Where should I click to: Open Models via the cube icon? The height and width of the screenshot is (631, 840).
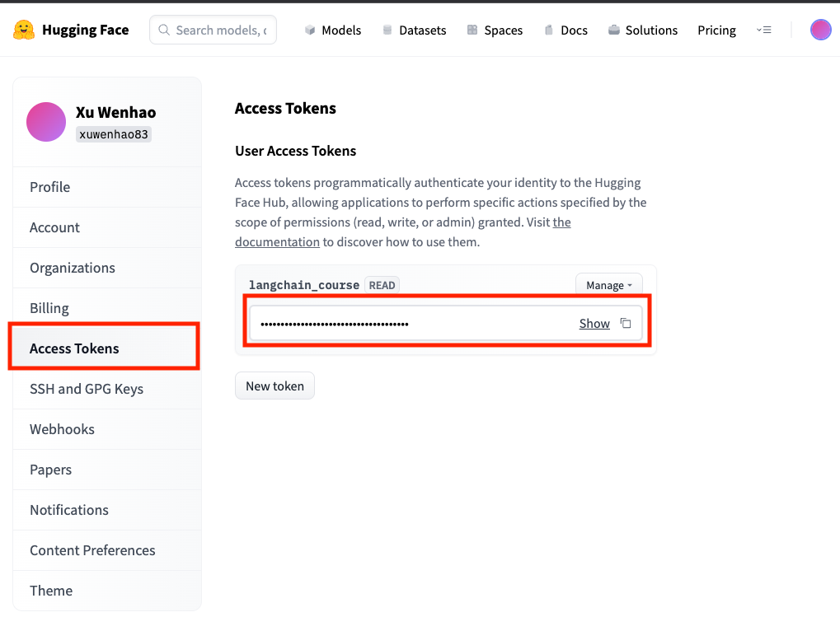coord(310,30)
